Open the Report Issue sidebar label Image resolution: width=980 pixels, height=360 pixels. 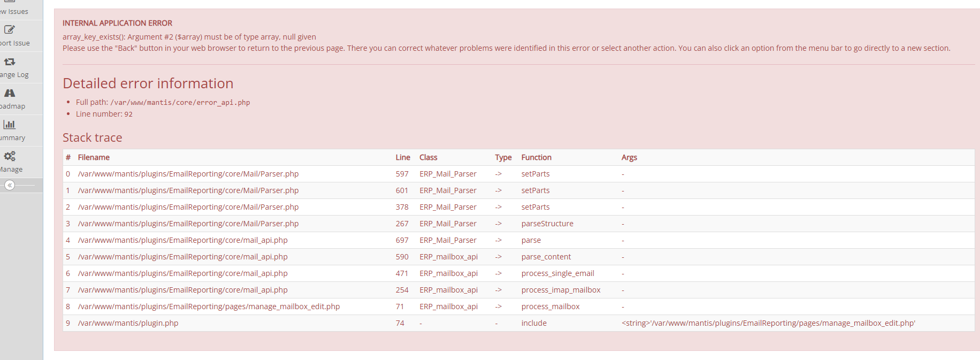coord(15,43)
